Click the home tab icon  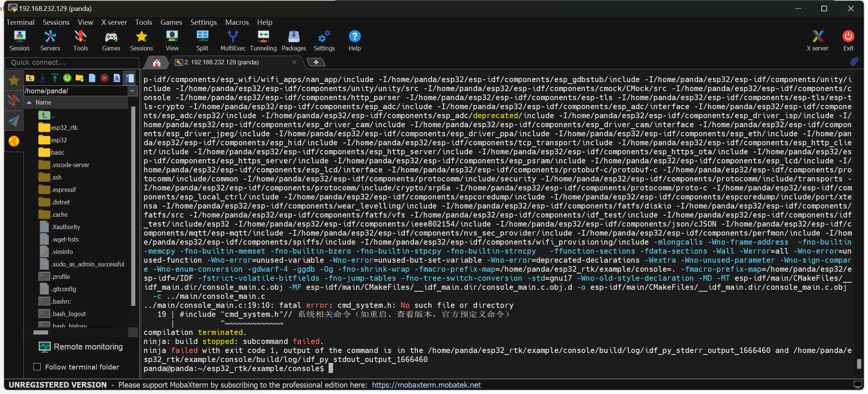point(157,62)
